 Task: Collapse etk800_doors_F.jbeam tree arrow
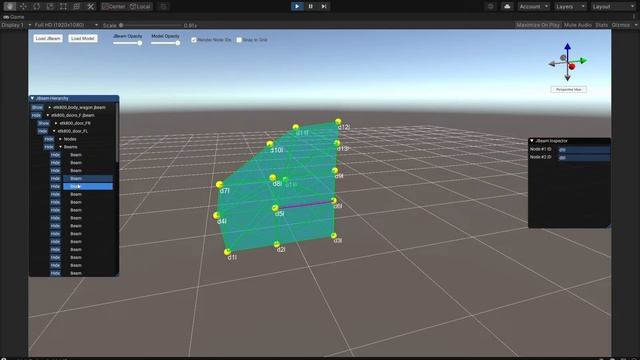pyautogui.click(x=48, y=116)
